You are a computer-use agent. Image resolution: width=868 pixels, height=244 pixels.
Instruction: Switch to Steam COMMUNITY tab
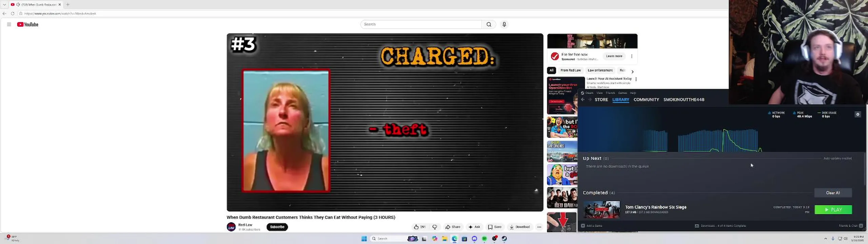click(x=646, y=100)
